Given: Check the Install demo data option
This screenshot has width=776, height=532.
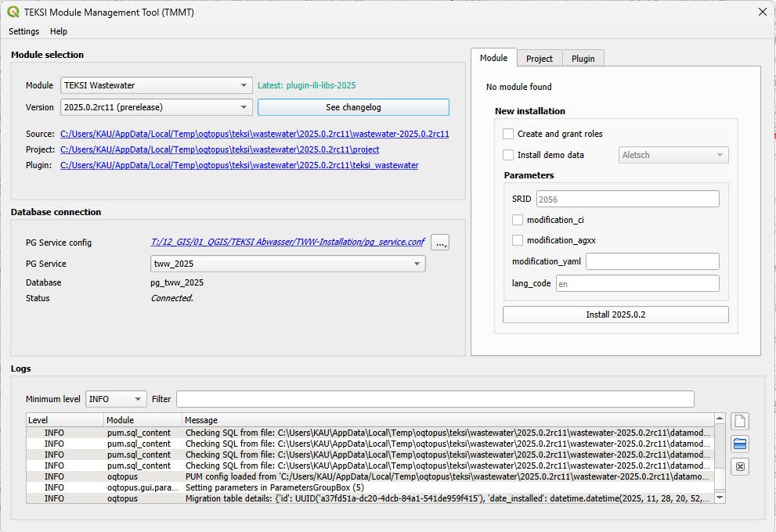Looking at the screenshot, I should coord(509,155).
